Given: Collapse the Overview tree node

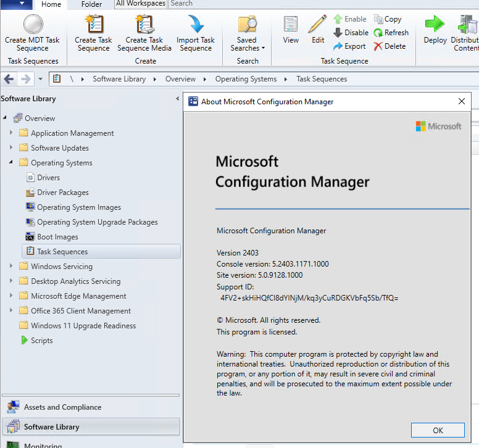Looking at the screenshot, I should point(4,117).
